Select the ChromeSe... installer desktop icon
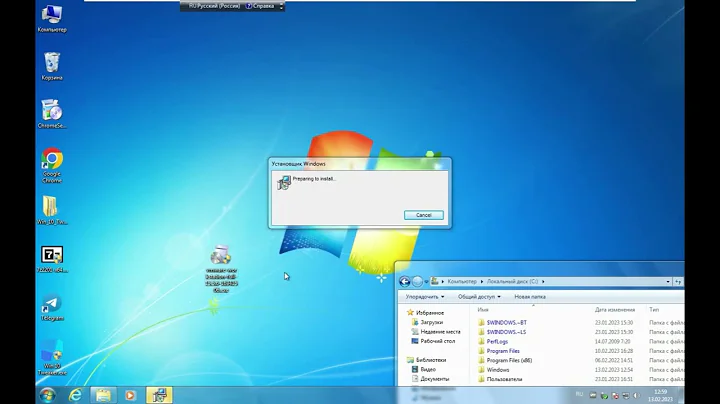720x404 pixels. click(x=52, y=114)
